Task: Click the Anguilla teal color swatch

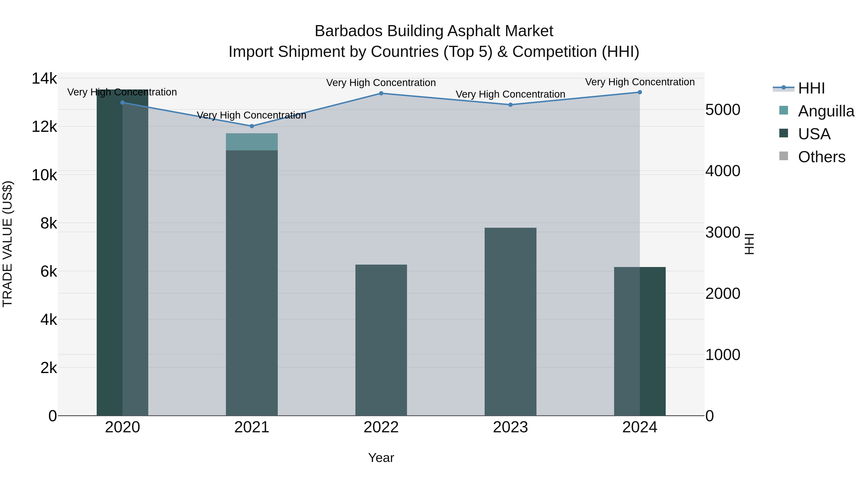Action: coord(784,110)
